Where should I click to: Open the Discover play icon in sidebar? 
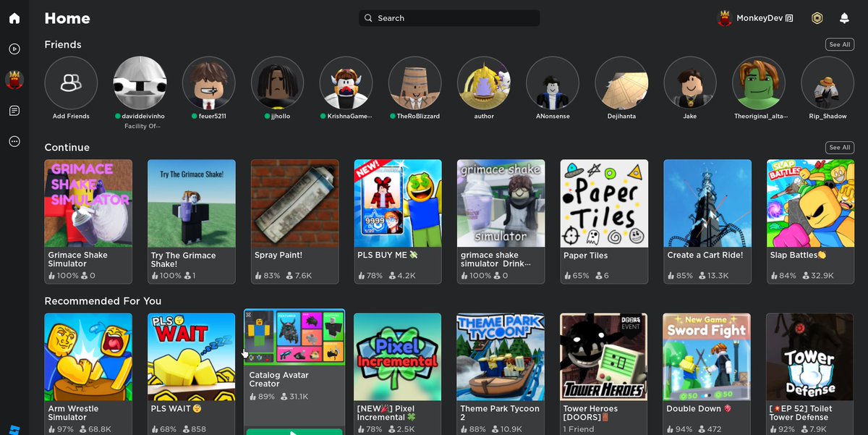pyautogui.click(x=14, y=49)
